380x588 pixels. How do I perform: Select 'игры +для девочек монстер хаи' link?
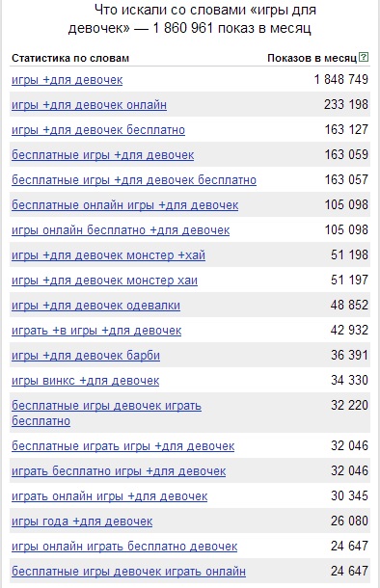[x=104, y=281]
